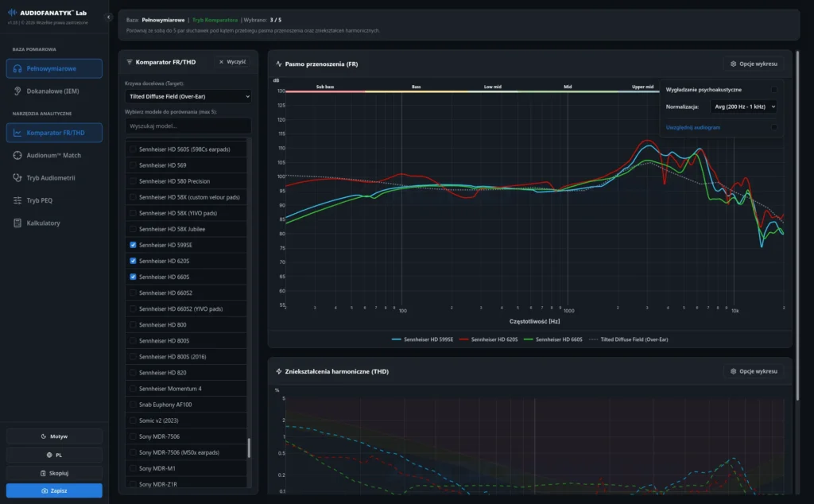The width and height of the screenshot is (814, 504).
Task: Check Somic v2 (2023)
Action: coord(133,421)
